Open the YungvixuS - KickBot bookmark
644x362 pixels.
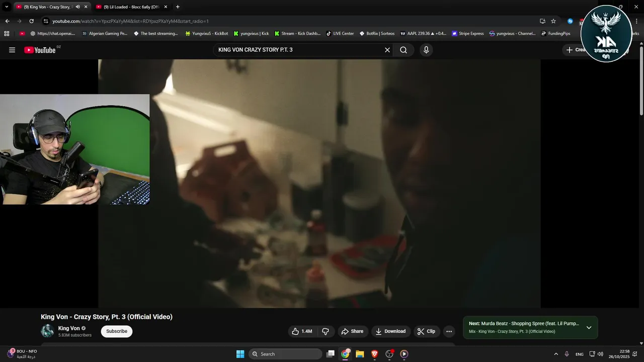206,34
